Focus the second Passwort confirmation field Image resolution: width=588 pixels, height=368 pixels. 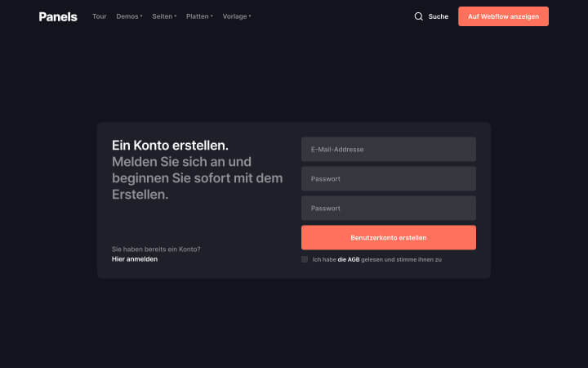click(389, 208)
